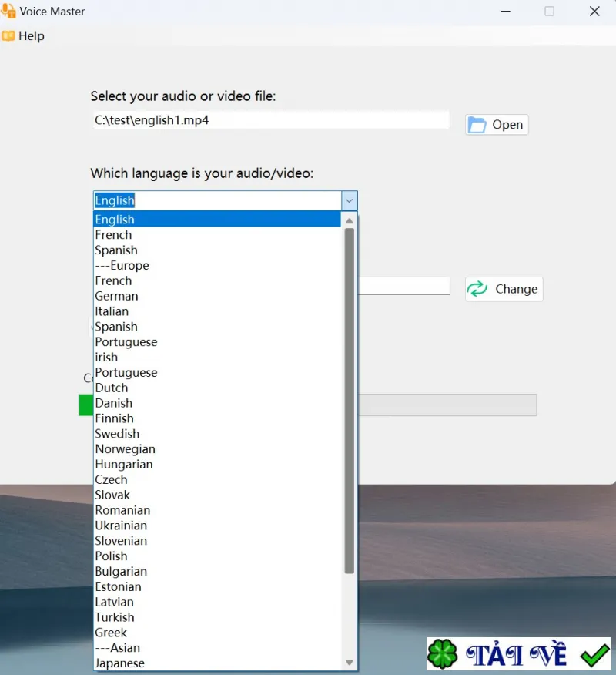The width and height of the screenshot is (616, 675).
Task: Click the folder icon on Open button
Action: (477, 125)
